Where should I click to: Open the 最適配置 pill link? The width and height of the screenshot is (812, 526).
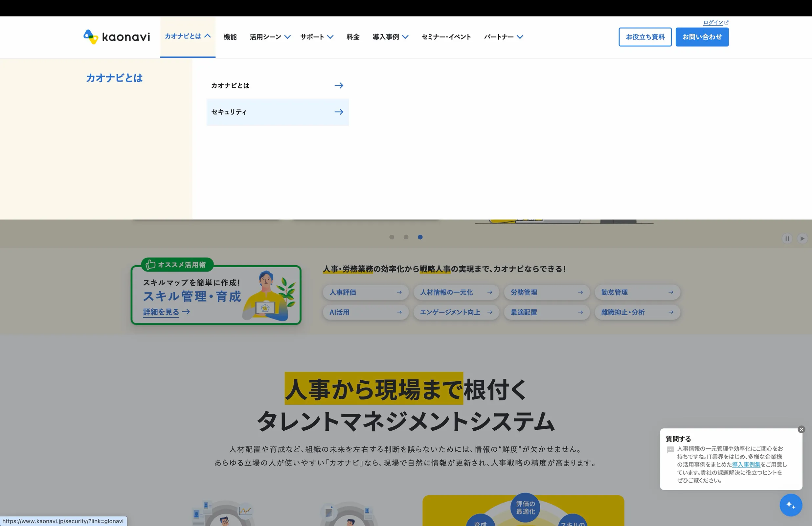[547, 312]
